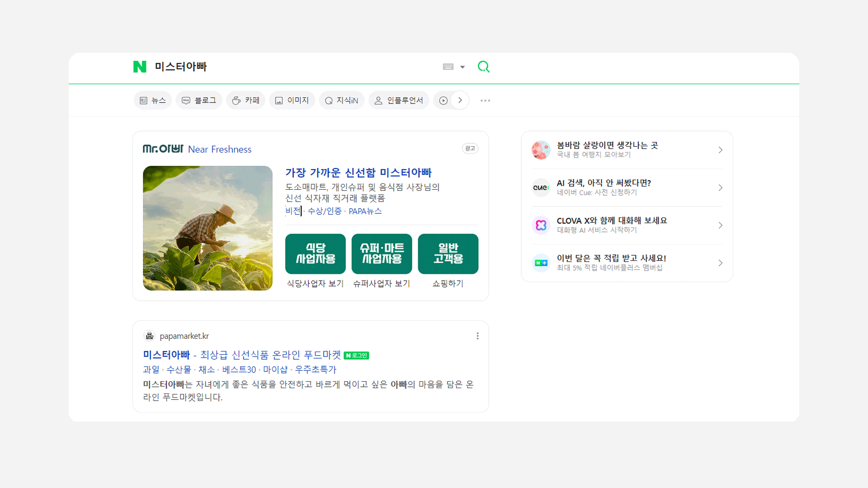Open the three-dot more options in tab bar
The height and width of the screenshot is (488, 868).
(x=485, y=100)
